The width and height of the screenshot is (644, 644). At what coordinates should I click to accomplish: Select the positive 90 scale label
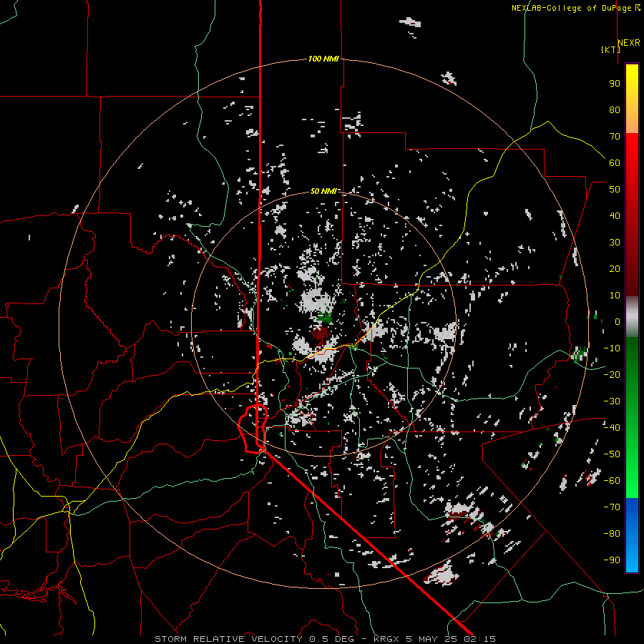click(615, 84)
